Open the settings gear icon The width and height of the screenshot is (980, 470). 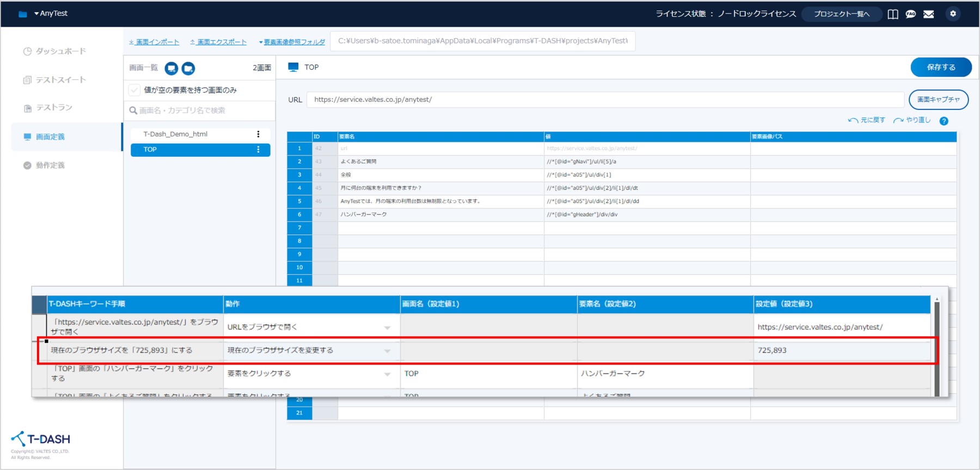tap(953, 14)
